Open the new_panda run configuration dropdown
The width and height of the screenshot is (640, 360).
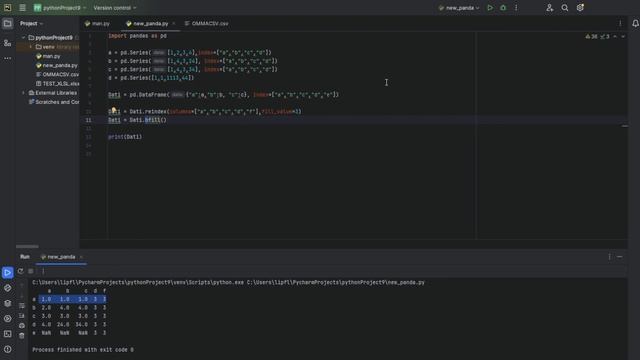pos(459,8)
